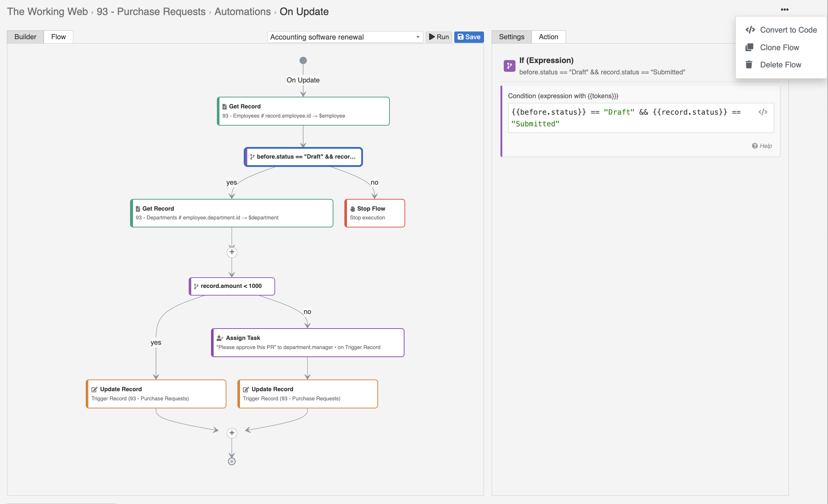Select the record.amount < 1000 node
Image resolution: width=828 pixels, height=504 pixels.
click(232, 286)
